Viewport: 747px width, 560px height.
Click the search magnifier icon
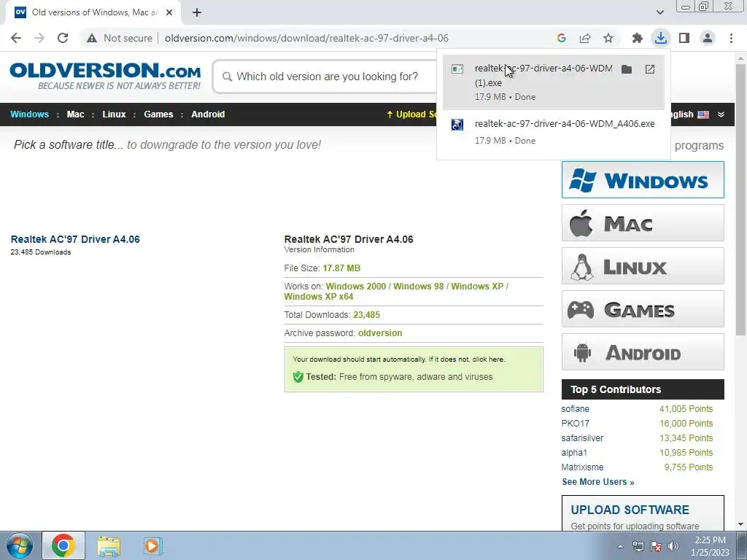tap(228, 77)
